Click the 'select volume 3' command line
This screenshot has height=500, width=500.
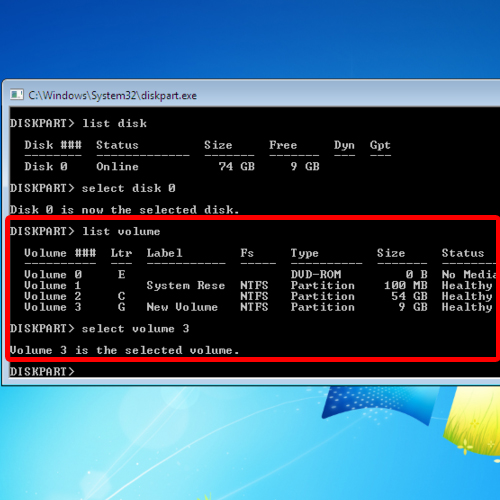tap(100, 329)
